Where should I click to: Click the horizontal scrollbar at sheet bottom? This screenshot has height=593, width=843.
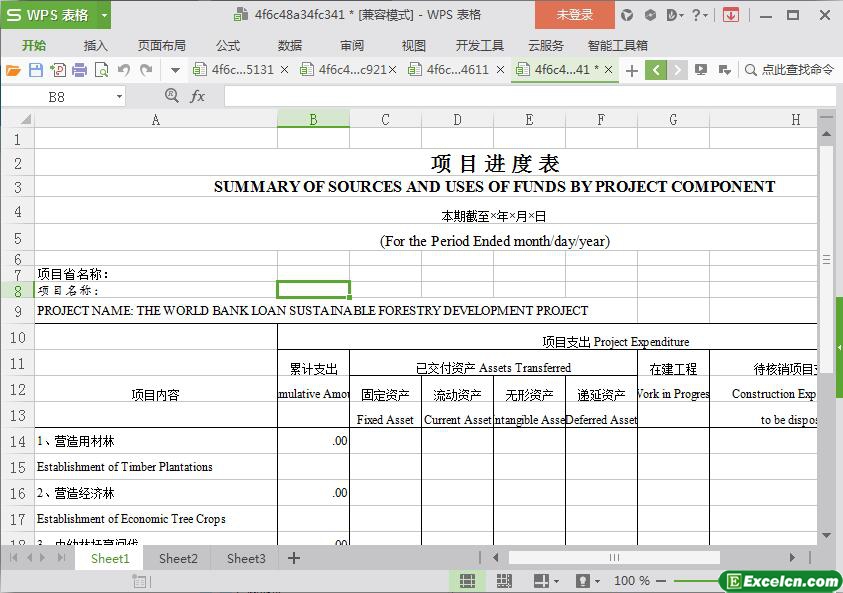614,558
